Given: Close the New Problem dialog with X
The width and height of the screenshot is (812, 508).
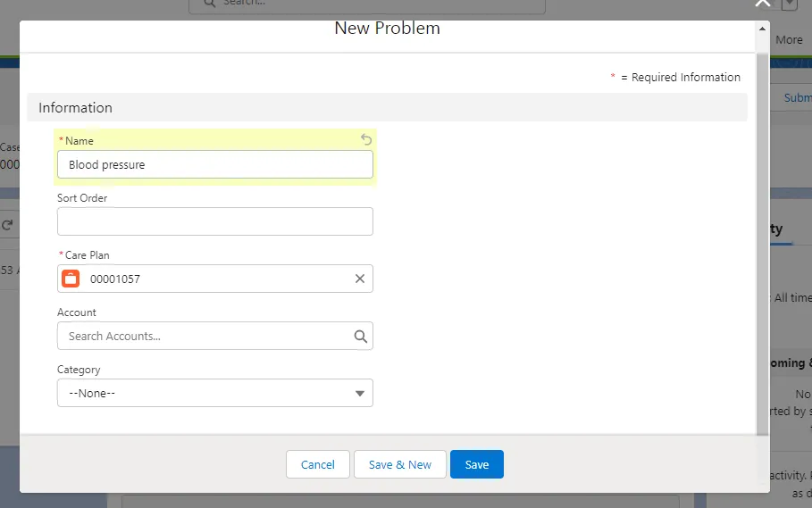Looking at the screenshot, I should tap(762, 3).
